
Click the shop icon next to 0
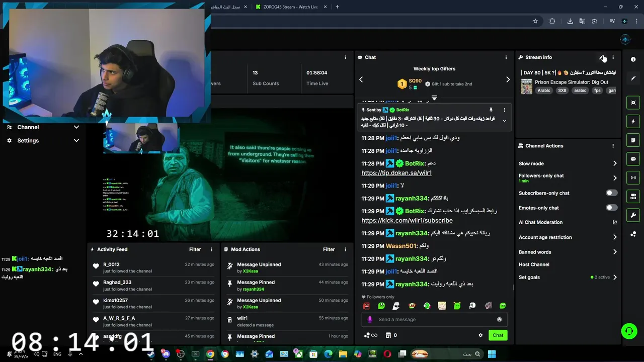(388, 335)
